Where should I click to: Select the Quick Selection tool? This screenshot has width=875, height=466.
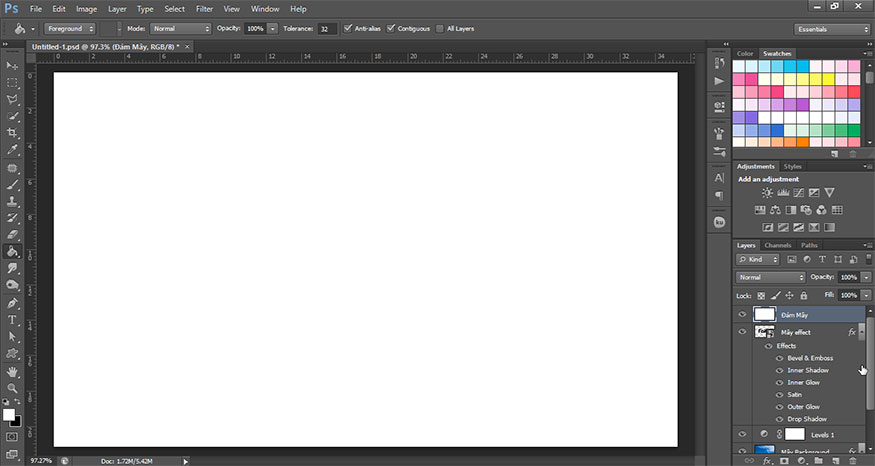(12, 116)
